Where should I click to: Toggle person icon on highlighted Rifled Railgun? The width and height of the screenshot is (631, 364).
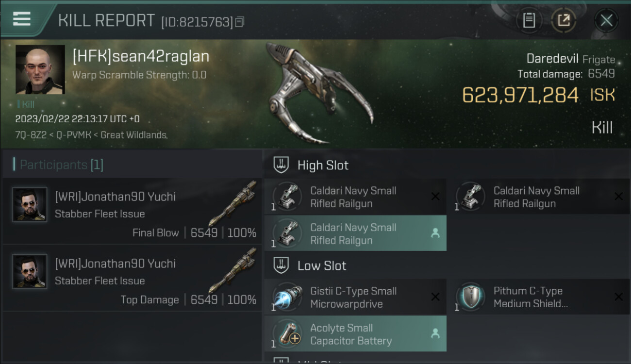coord(435,233)
